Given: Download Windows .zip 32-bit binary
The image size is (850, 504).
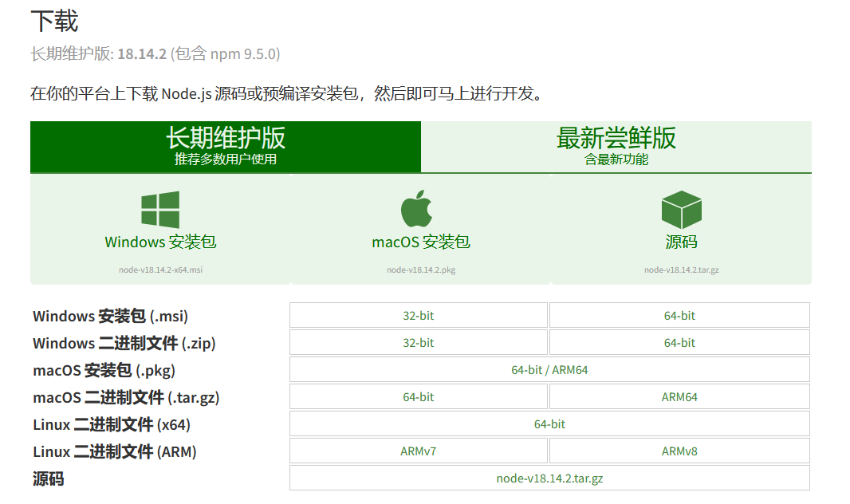Looking at the screenshot, I should (419, 342).
